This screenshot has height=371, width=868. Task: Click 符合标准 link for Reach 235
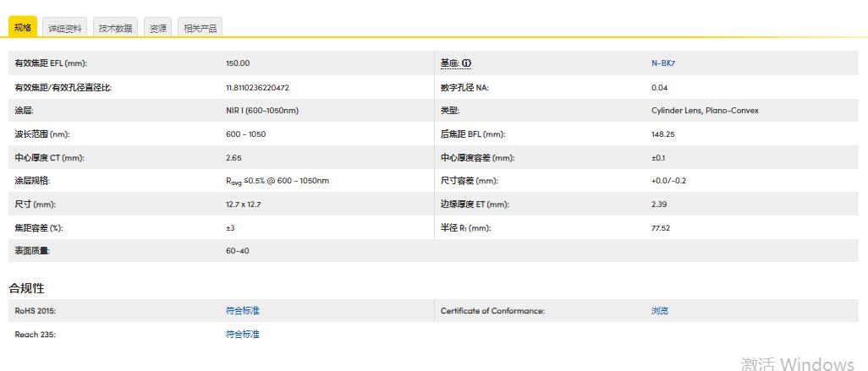tap(243, 335)
